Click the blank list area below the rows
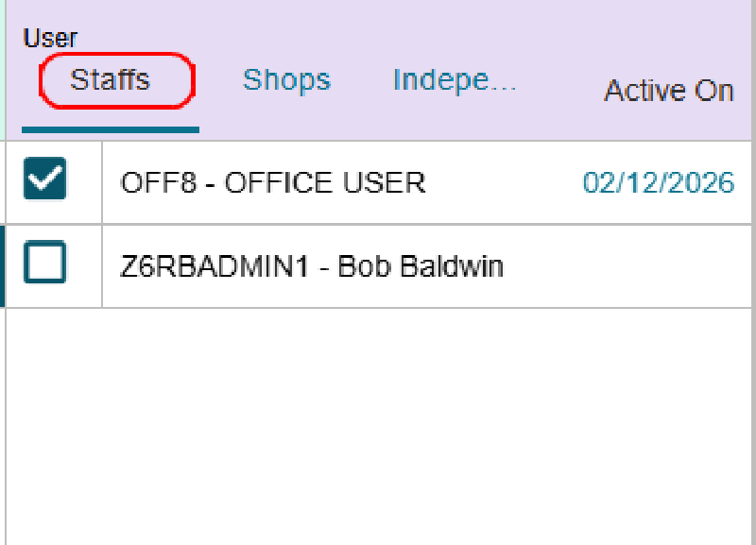This screenshot has height=545, width=756. tap(378, 425)
